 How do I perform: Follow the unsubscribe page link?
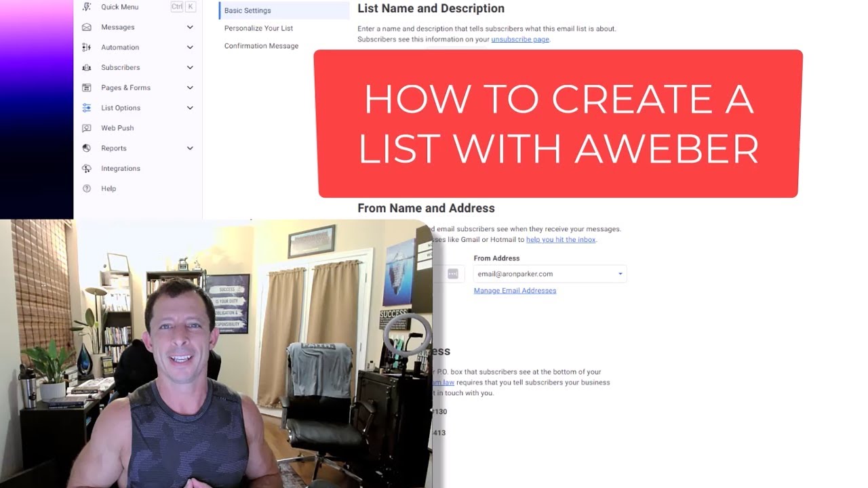point(520,39)
